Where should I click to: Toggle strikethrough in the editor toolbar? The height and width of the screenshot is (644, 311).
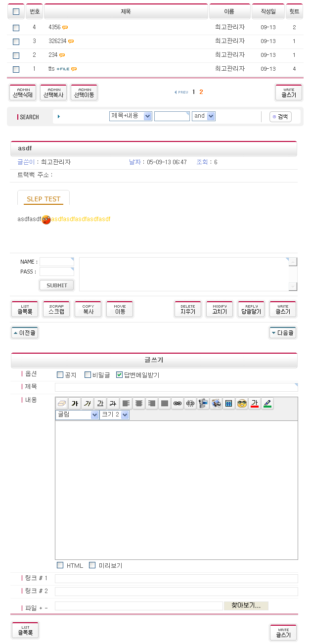(x=113, y=404)
